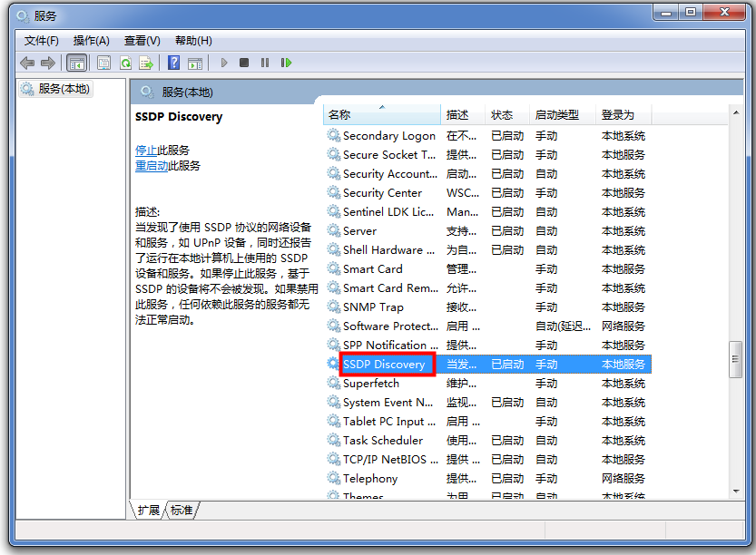Click gear icon beside Telephony
Screen dimensions: 756x555
(x=334, y=479)
